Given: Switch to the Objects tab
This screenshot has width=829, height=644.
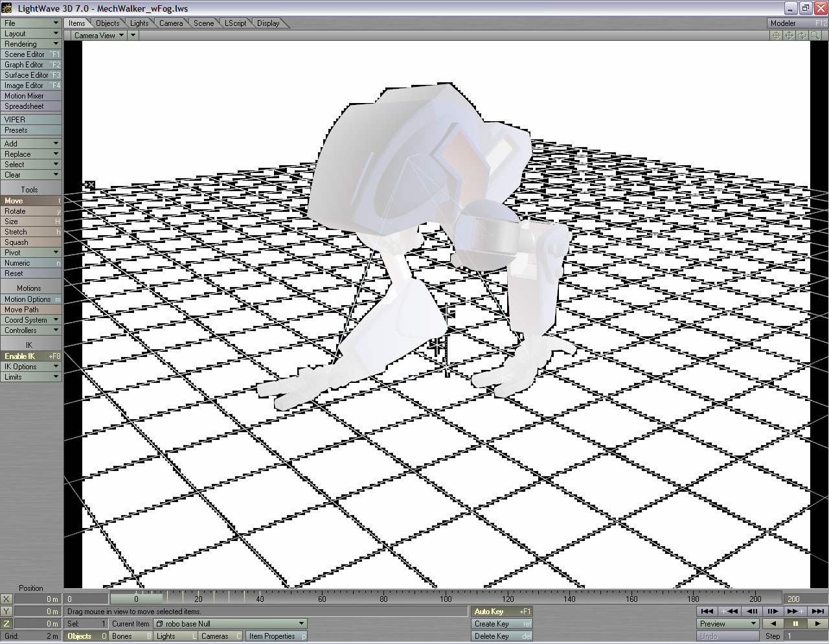Looking at the screenshot, I should coord(108,23).
